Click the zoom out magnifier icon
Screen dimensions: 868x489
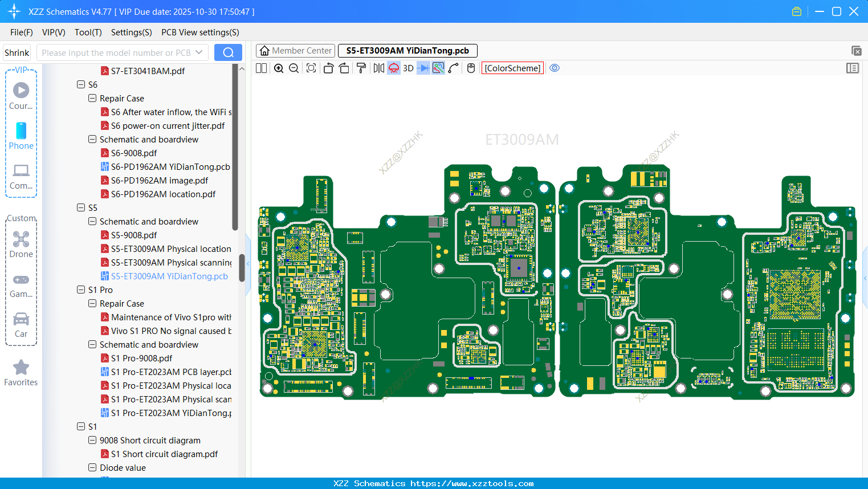point(294,68)
